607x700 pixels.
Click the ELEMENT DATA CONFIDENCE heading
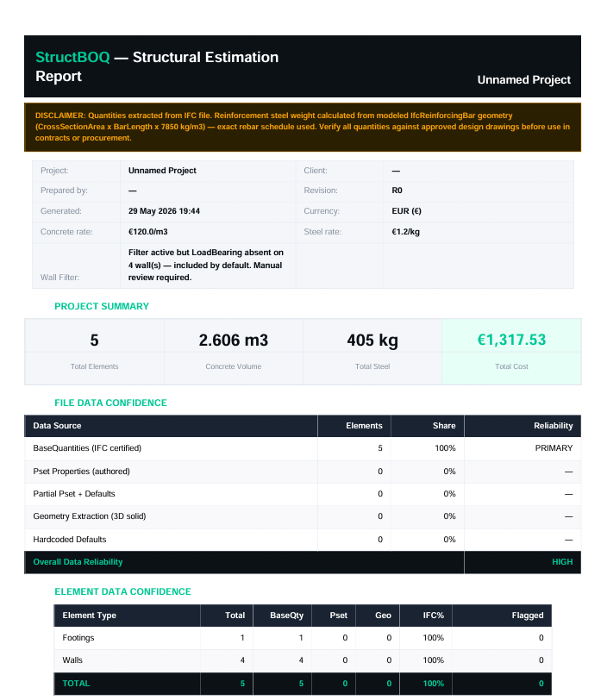click(x=122, y=591)
